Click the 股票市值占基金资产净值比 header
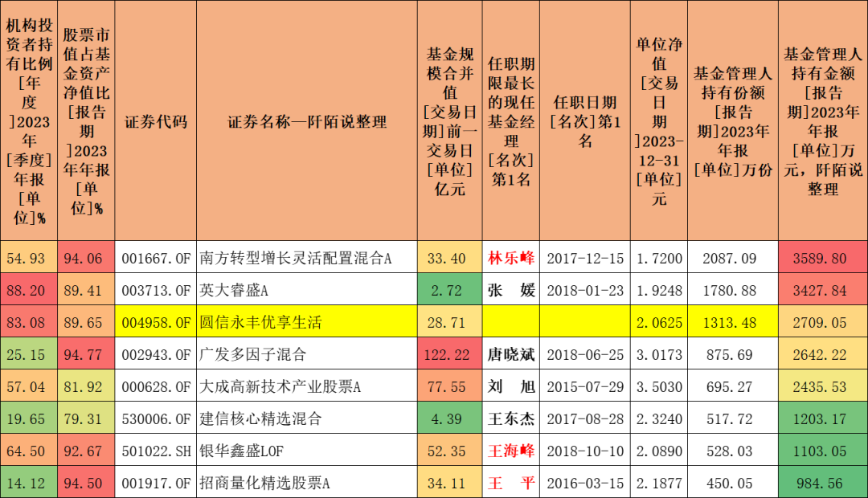 pyautogui.click(x=86, y=121)
